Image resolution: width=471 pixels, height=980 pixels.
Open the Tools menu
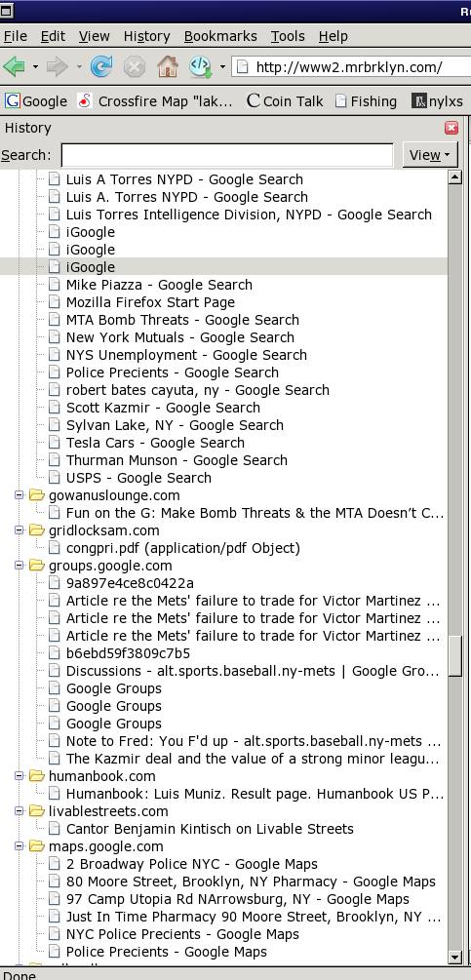288,36
